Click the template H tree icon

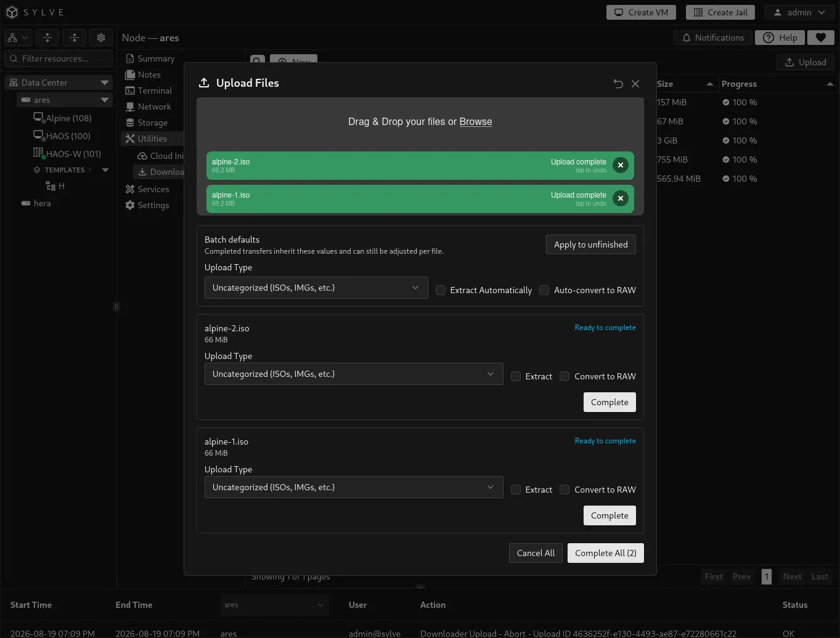51,186
